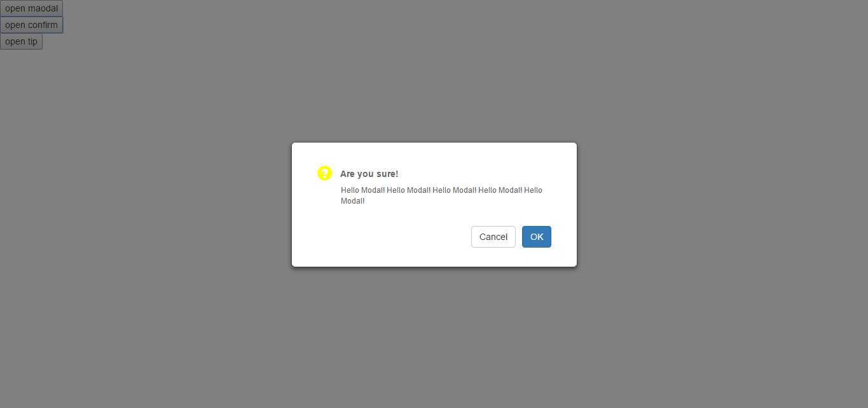Image resolution: width=868 pixels, height=408 pixels.
Task: Select the 'Are you sure!' heading
Action: (x=369, y=174)
